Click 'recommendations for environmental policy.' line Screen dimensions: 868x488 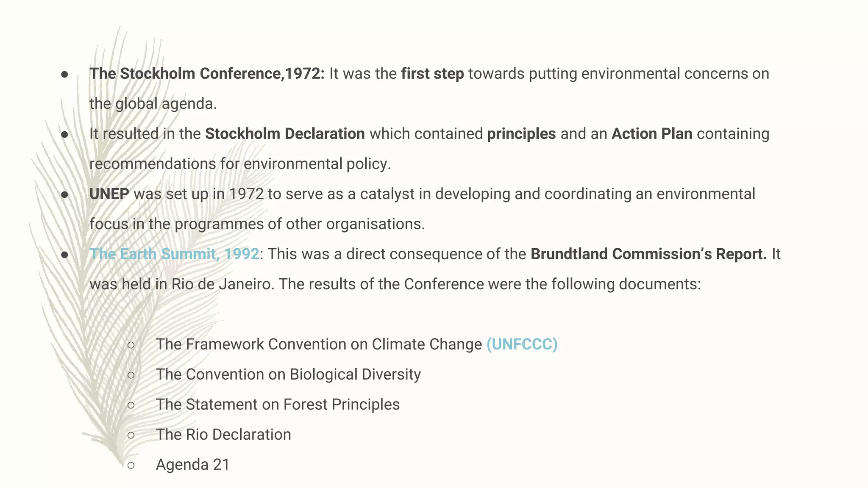click(x=240, y=164)
